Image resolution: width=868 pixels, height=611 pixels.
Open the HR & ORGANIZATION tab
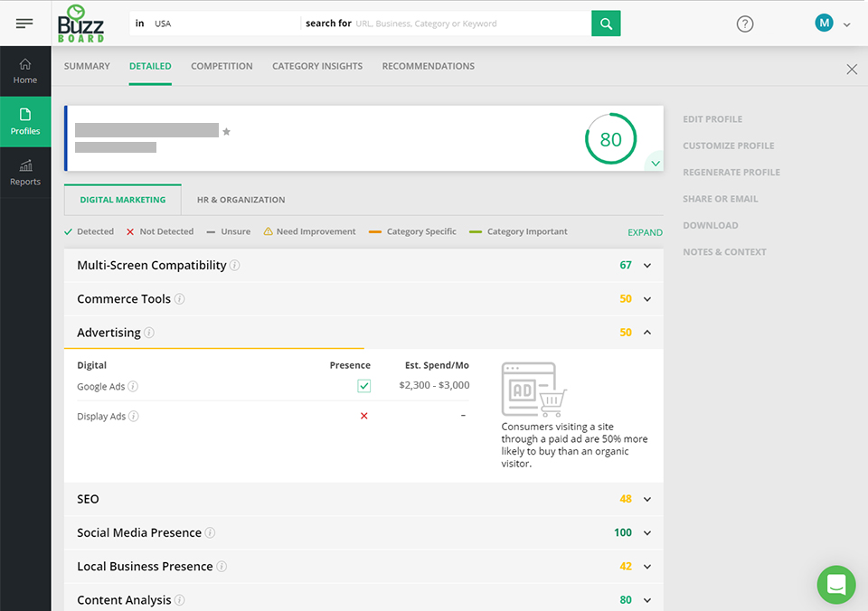241,200
